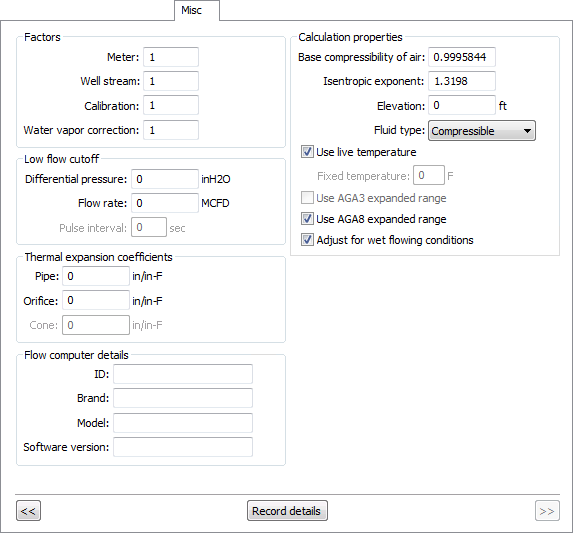573x533 pixels.
Task: Click the MCFD unit label
Action: pyautogui.click(x=215, y=203)
